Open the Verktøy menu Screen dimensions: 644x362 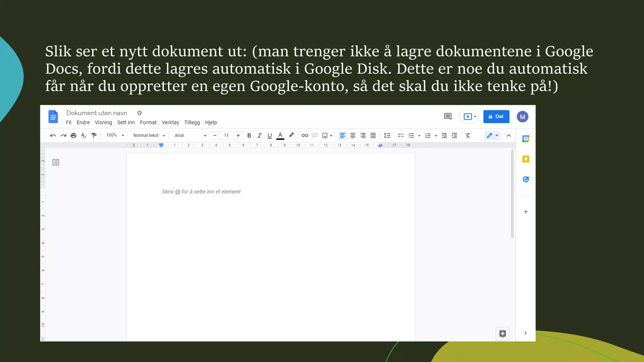click(170, 123)
